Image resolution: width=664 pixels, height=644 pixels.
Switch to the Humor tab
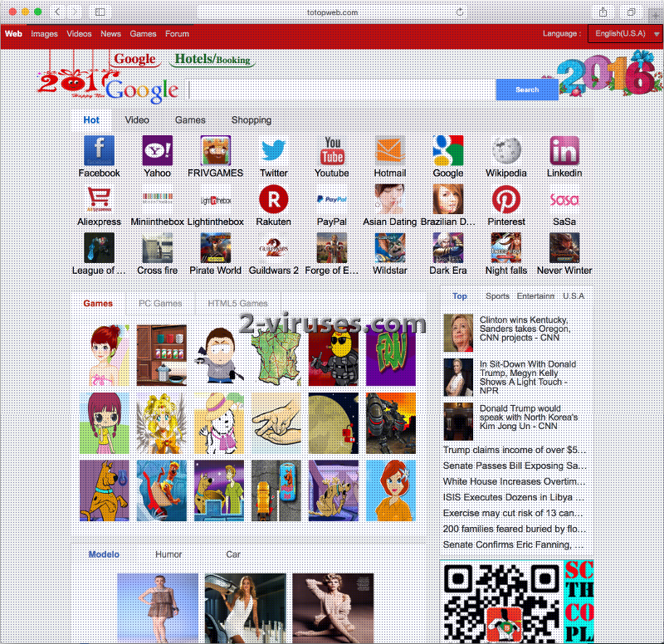click(x=168, y=554)
